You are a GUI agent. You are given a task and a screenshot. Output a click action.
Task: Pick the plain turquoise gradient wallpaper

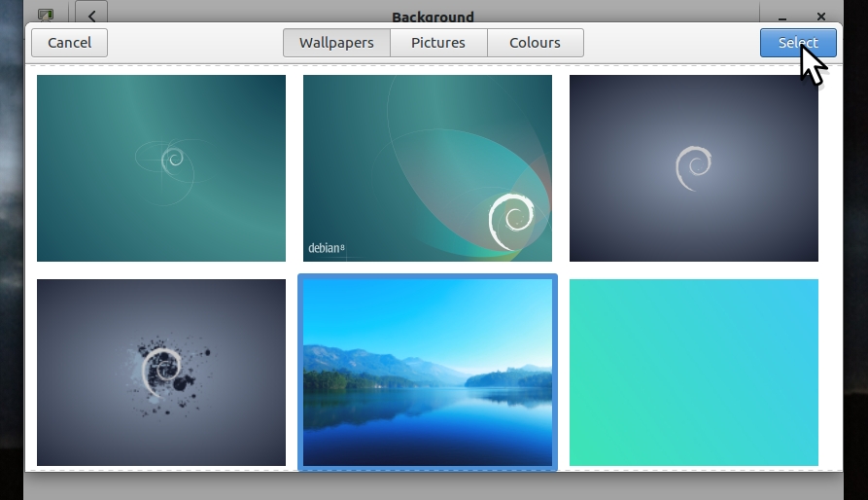pyautogui.click(x=694, y=373)
